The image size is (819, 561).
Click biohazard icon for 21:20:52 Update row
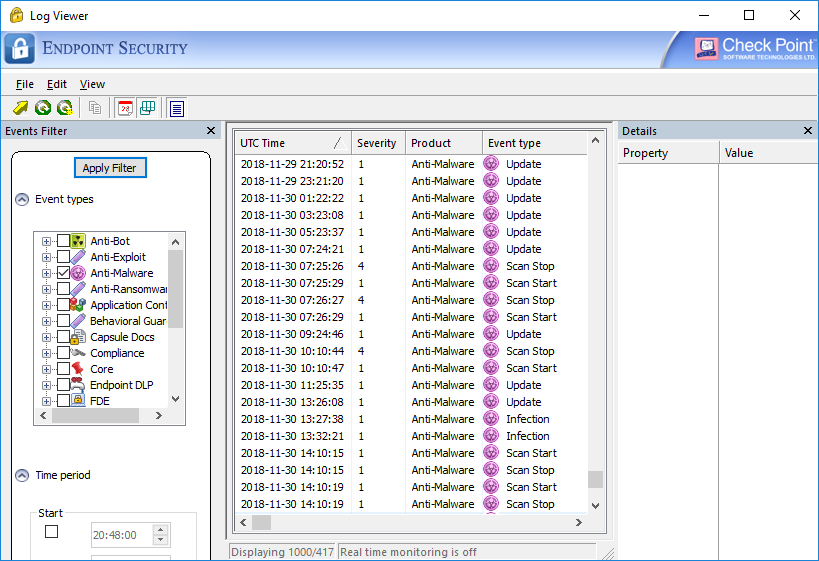(491, 163)
